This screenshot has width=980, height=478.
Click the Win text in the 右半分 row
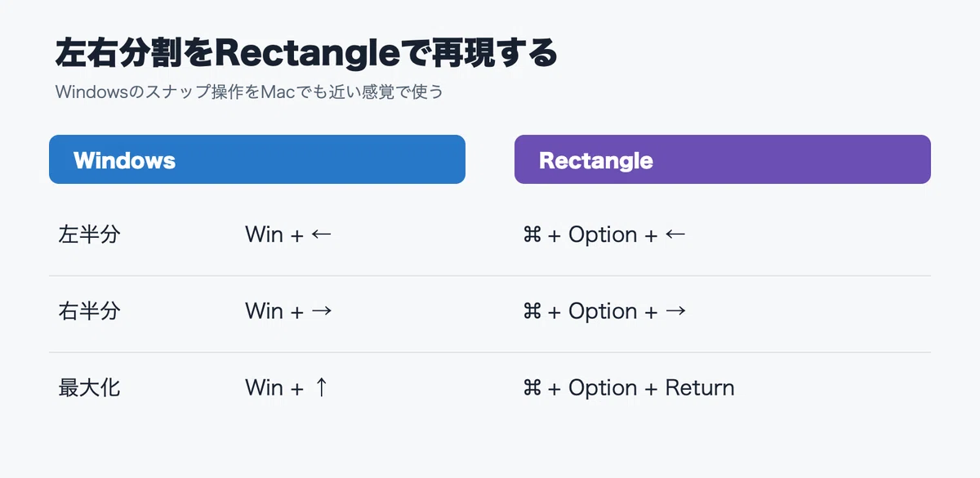coord(264,311)
